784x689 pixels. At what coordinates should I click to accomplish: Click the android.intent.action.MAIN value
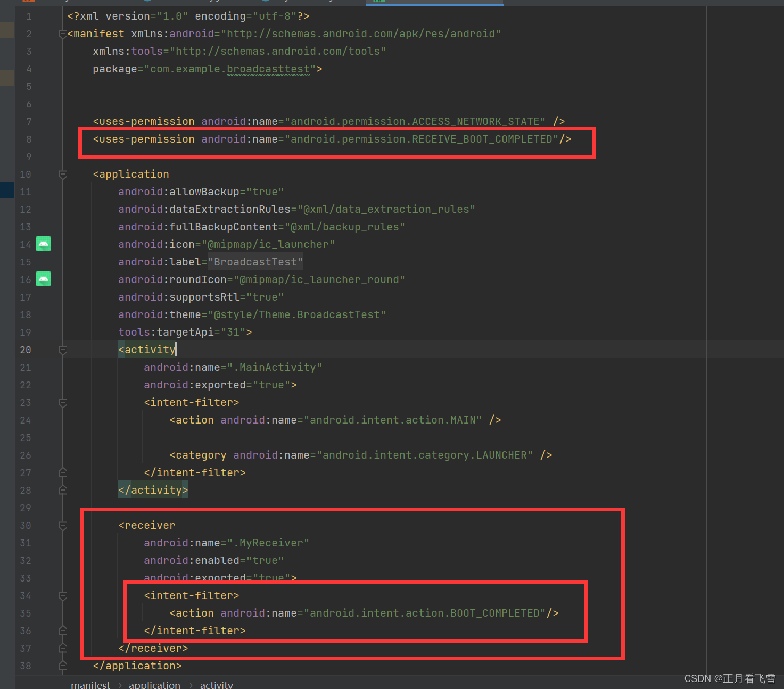(x=393, y=420)
